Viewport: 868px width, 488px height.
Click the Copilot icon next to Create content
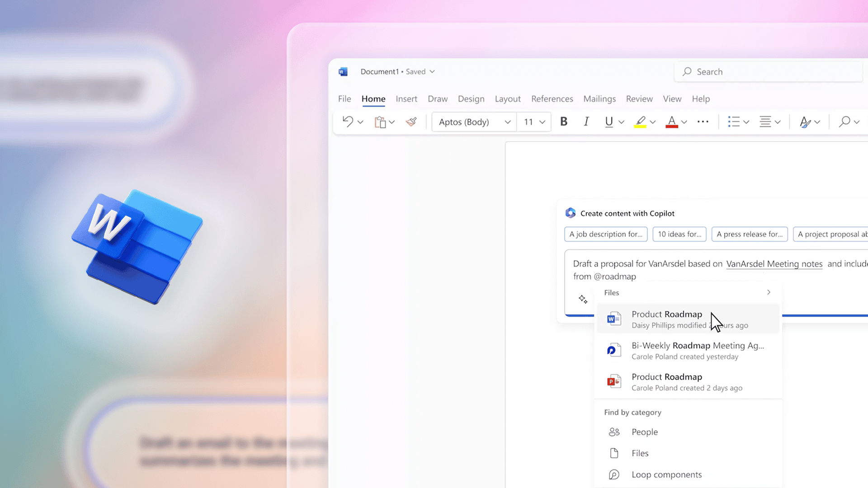(x=571, y=213)
